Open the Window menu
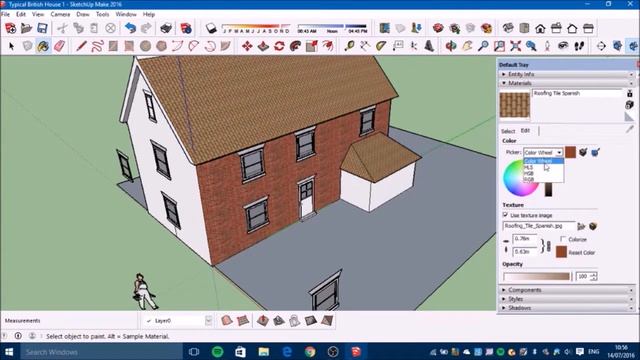Viewport: 640px width, 360px height. 126,14
